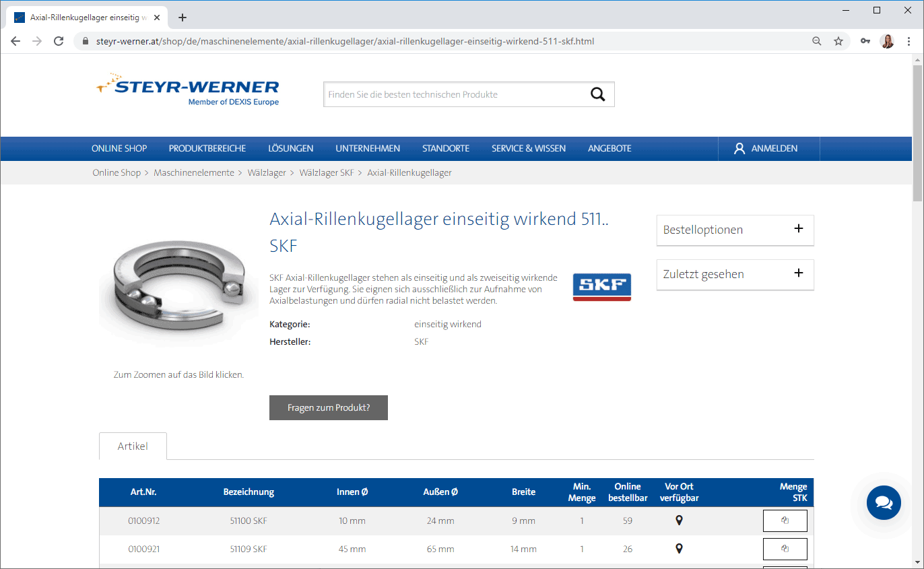This screenshot has height=569, width=924.
Task: Open the Produktbereiche menu
Action: pos(207,148)
